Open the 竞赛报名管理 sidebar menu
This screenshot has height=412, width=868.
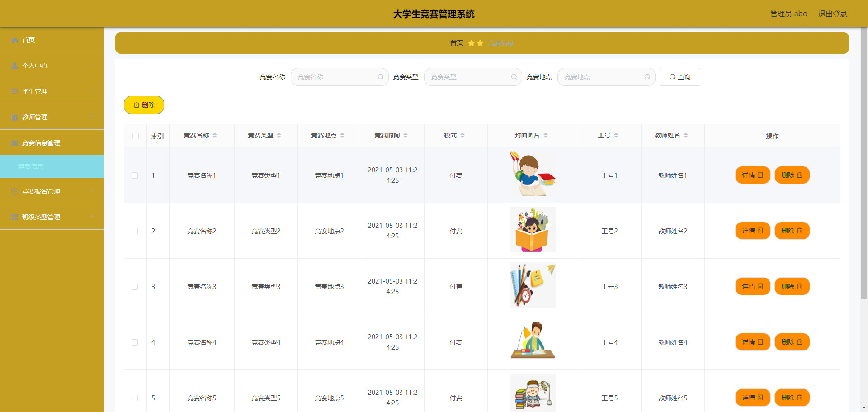point(52,191)
